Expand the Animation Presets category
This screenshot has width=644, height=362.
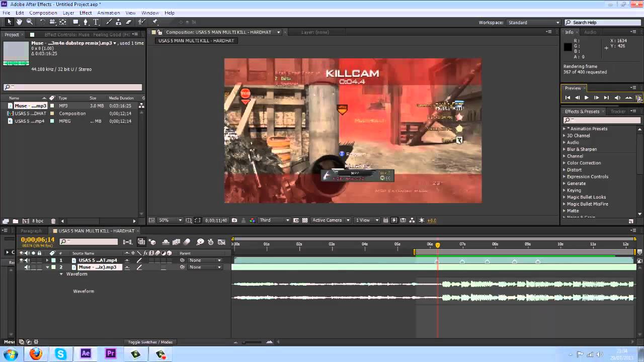564,129
